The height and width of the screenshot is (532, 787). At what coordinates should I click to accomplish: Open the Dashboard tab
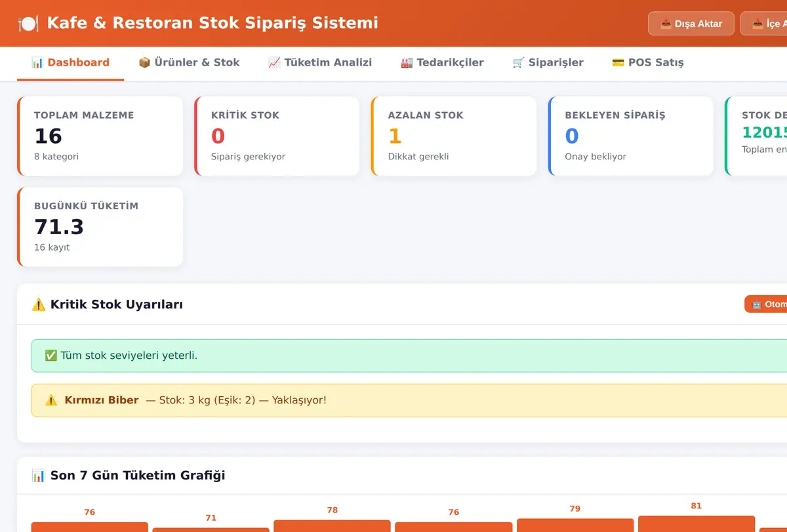[70, 63]
